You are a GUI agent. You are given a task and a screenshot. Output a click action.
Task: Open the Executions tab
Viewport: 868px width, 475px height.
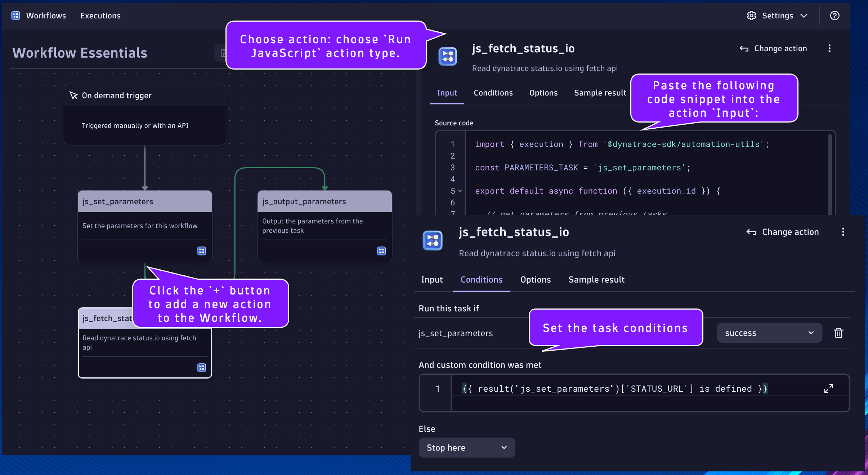pos(100,15)
